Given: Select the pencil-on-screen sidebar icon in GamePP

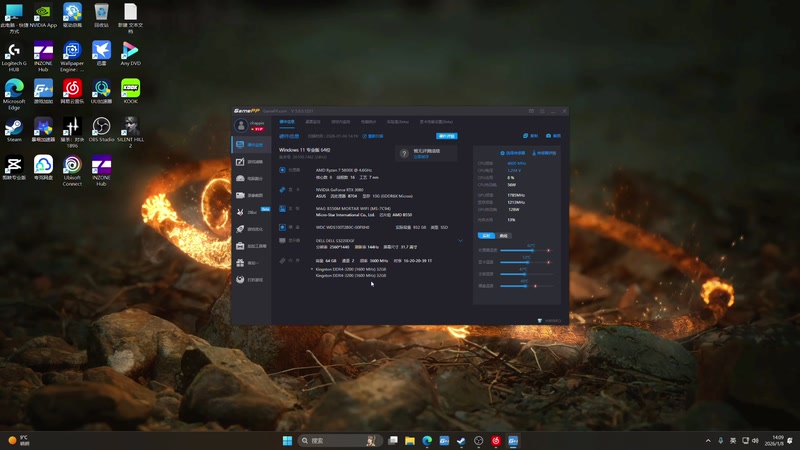Looking at the screenshot, I should coord(240,162).
